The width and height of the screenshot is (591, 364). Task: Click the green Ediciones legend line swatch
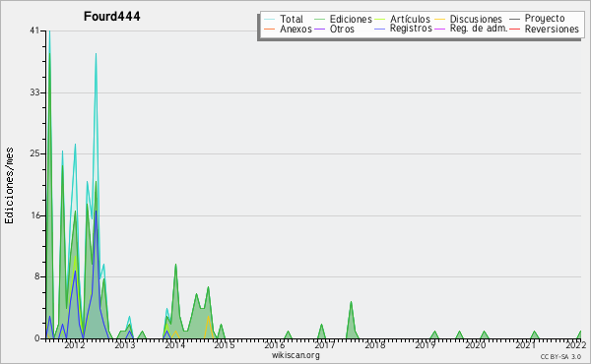click(319, 20)
